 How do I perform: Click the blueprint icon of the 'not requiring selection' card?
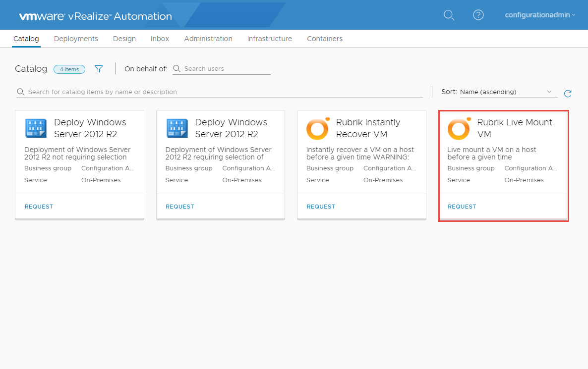(x=36, y=128)
